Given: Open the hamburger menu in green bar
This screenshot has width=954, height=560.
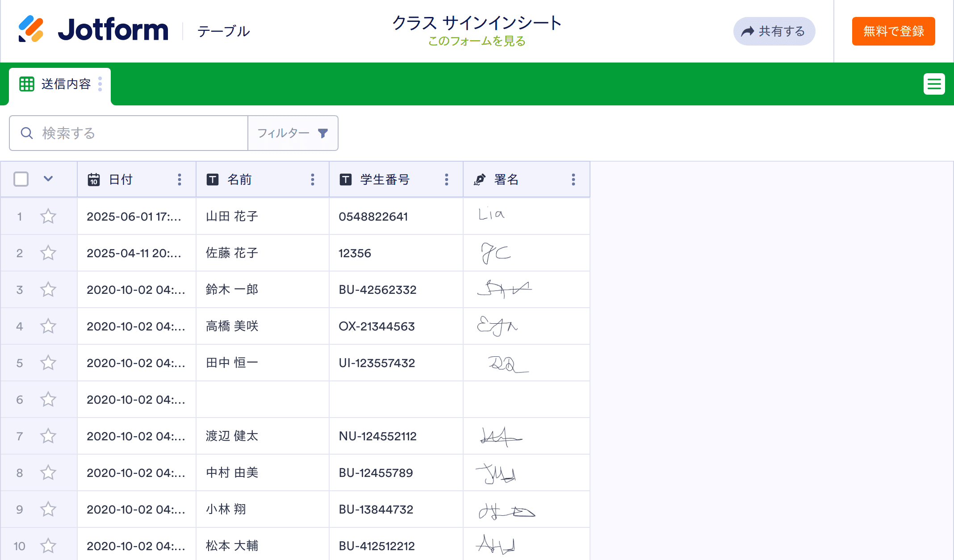Looking at the screenshot, I should (934, 84).
